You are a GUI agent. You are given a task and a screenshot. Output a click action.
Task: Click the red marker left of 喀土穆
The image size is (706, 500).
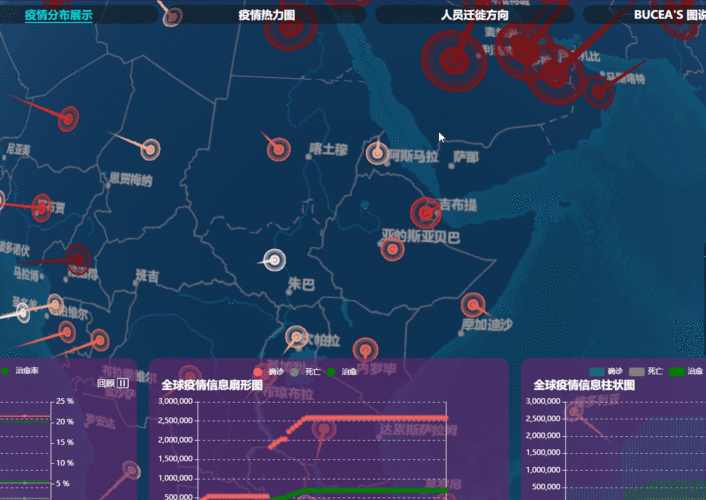pyautogui.click(x=278, y=150)
